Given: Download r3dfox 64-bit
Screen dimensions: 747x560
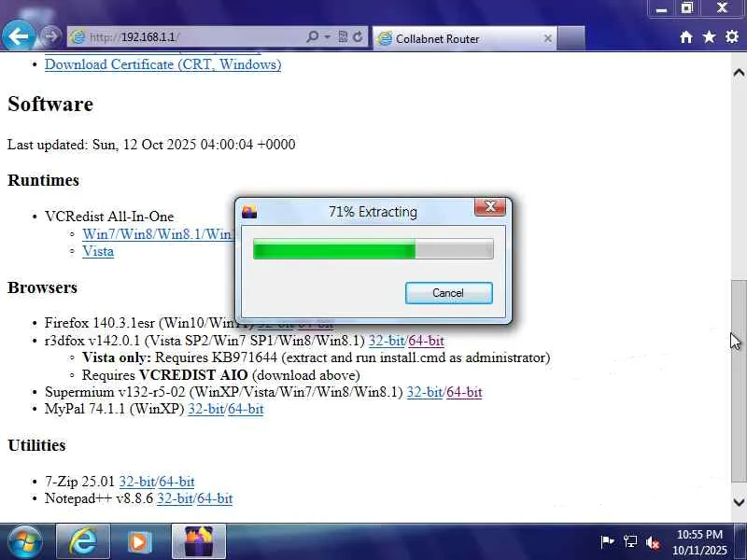Looking at the screenshot, I should tap(427, 341).
